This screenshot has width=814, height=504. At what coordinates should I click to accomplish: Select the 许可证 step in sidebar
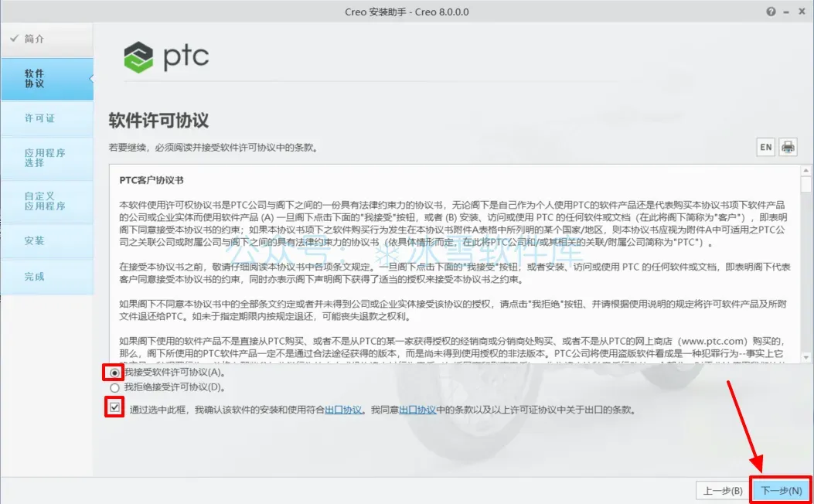pyautogui.click(x=46, y=118)
